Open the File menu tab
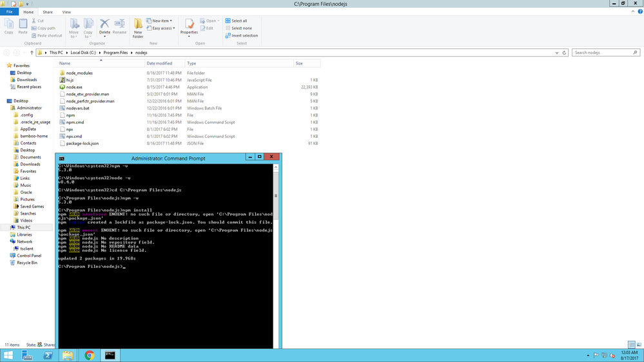 tap(9, 12)
